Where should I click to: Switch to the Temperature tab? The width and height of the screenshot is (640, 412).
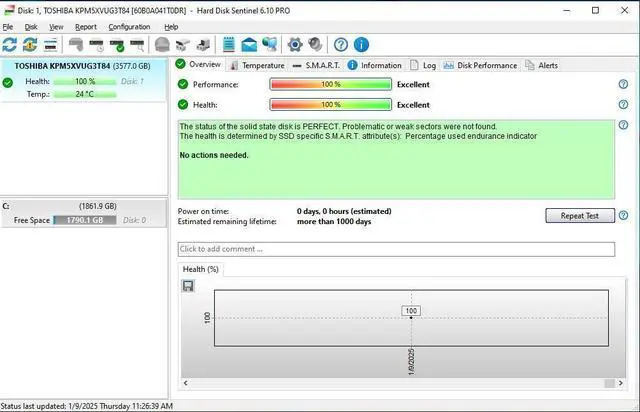[256, 65]
